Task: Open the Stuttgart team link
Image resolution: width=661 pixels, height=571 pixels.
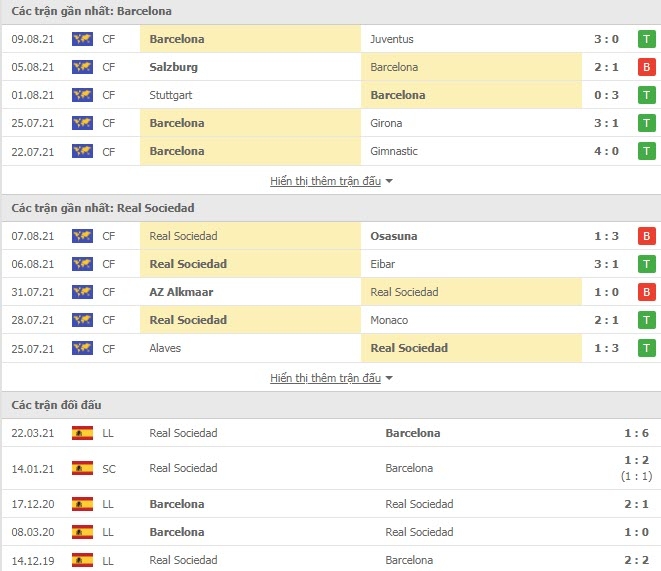Action: tap(171, 95)
